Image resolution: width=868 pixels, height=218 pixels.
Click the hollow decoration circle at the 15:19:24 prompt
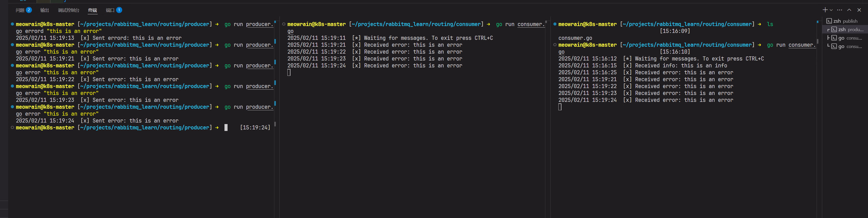pyautogui.click(x=13, y=127)
